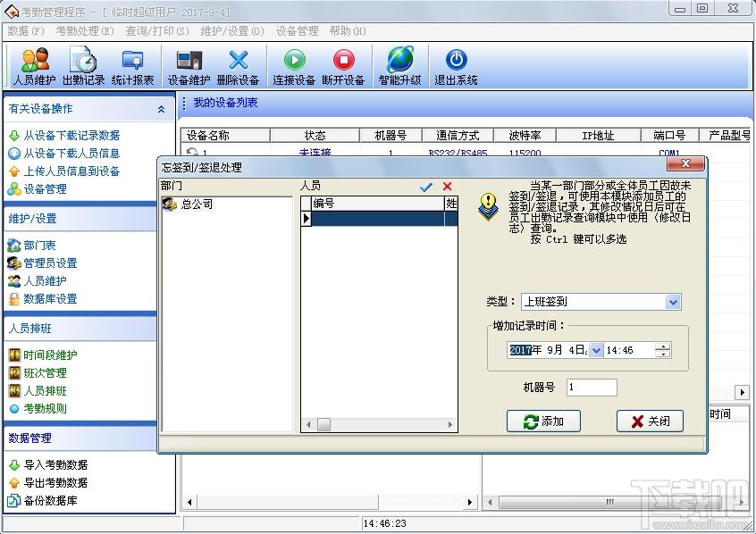Open 考勤处理 menu

tap(85, 31)
